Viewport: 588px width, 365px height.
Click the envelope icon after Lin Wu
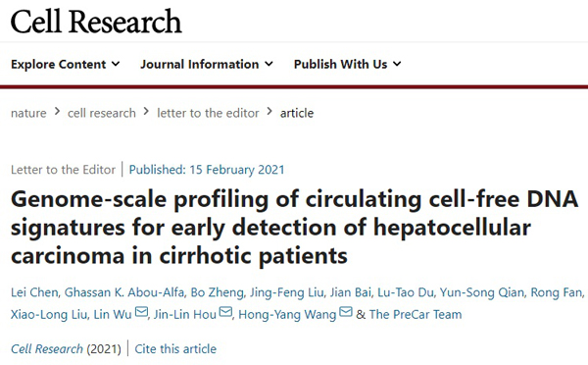point(141,312)
